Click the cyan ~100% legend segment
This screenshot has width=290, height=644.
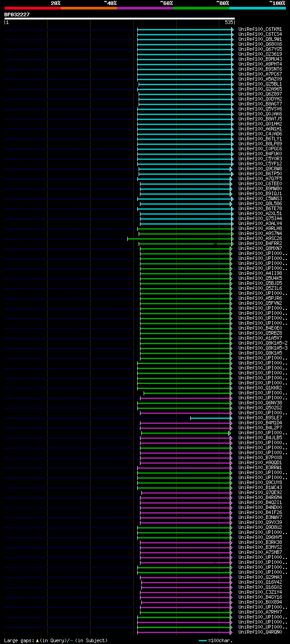pos(257,8)
